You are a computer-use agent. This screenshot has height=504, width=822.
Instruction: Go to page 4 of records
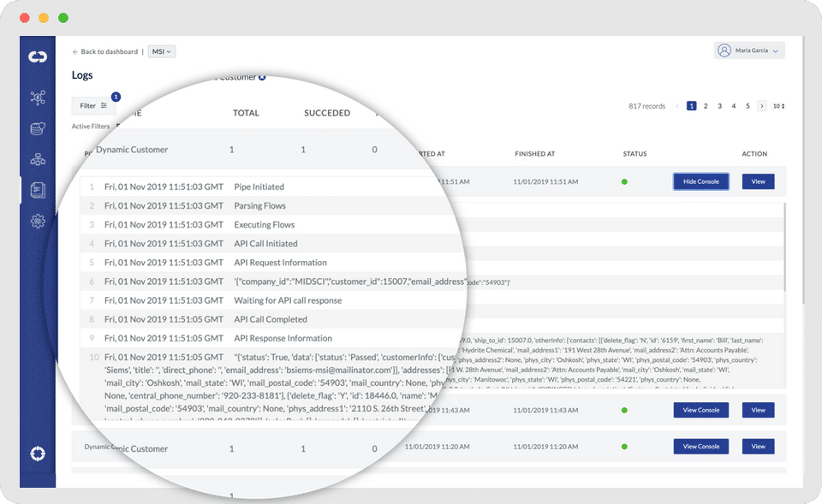tap(734, 106)
